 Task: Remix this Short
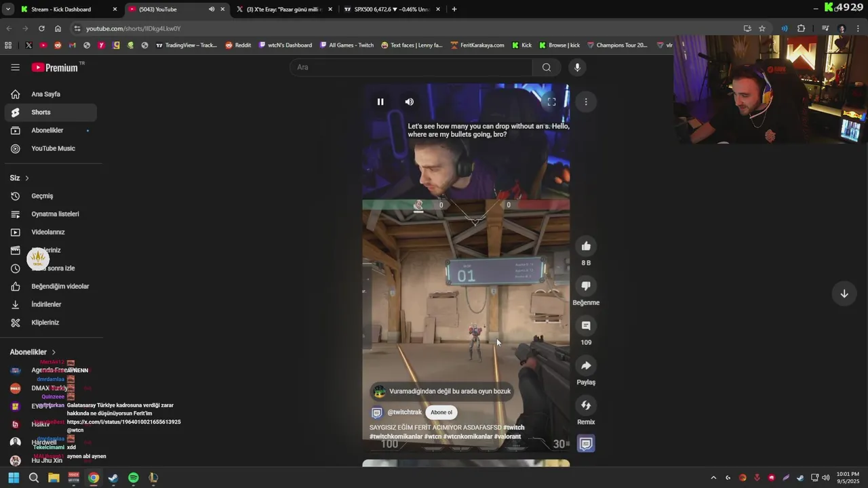[x=586, y=405]
